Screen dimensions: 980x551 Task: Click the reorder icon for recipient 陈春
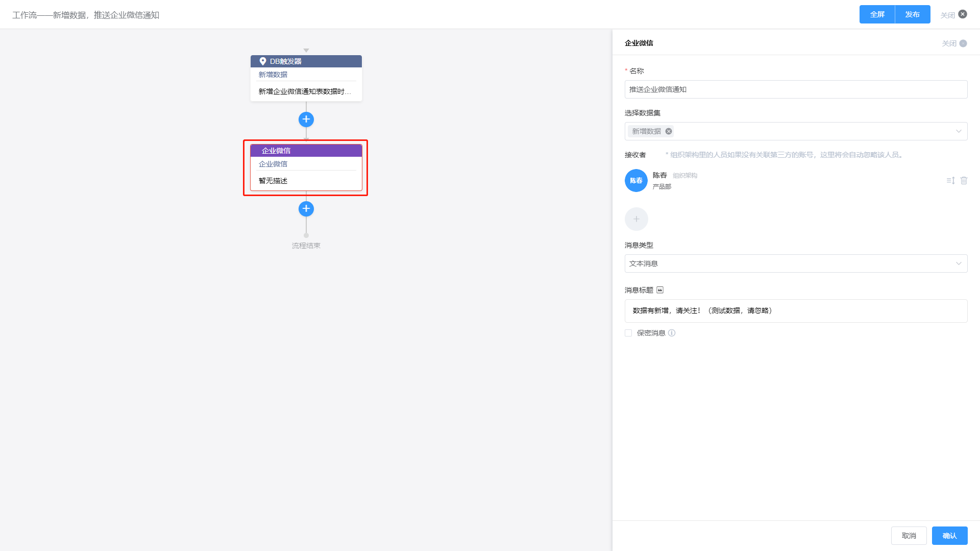[x=950, y=181]
